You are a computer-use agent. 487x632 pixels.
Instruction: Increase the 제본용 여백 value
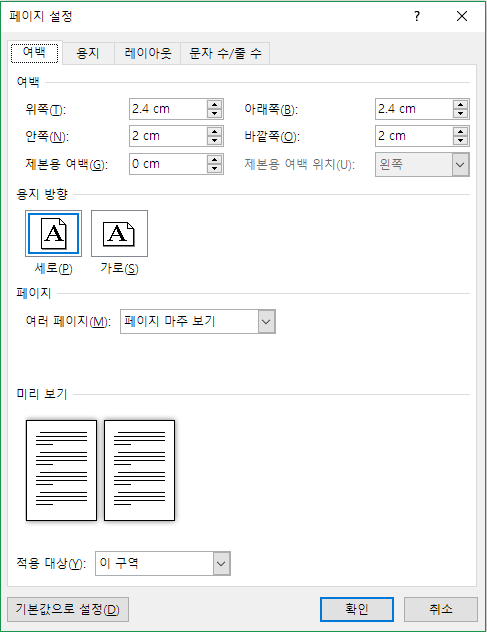[x=214, y=160]
